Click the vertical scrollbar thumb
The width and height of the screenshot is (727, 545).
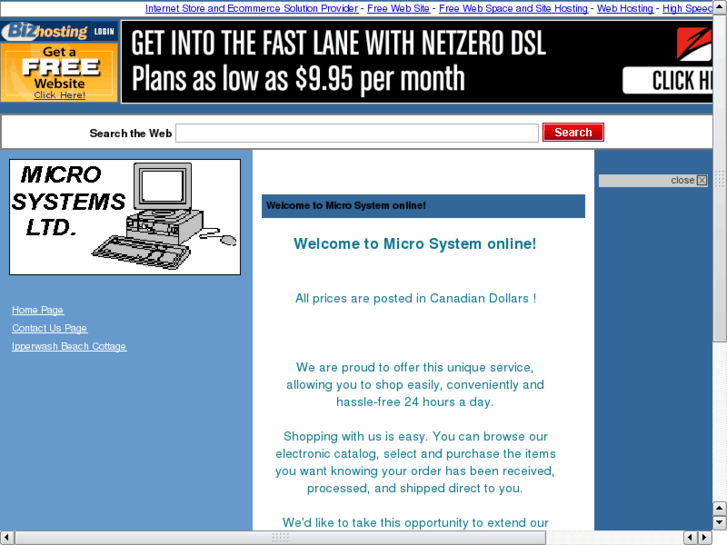[720, 179]
